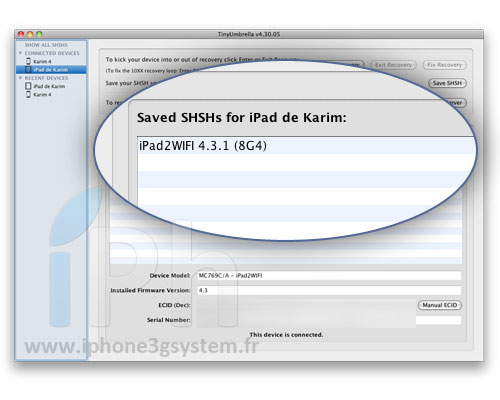Click the yellow minimize window button

(30, 34)
